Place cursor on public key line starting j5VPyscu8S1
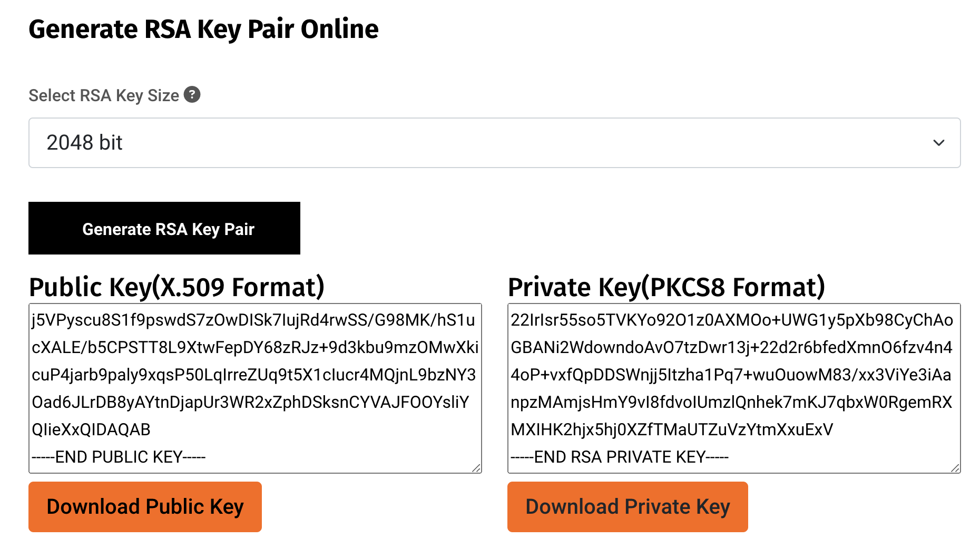Screen dimensions: 980x548 (253, 320)
